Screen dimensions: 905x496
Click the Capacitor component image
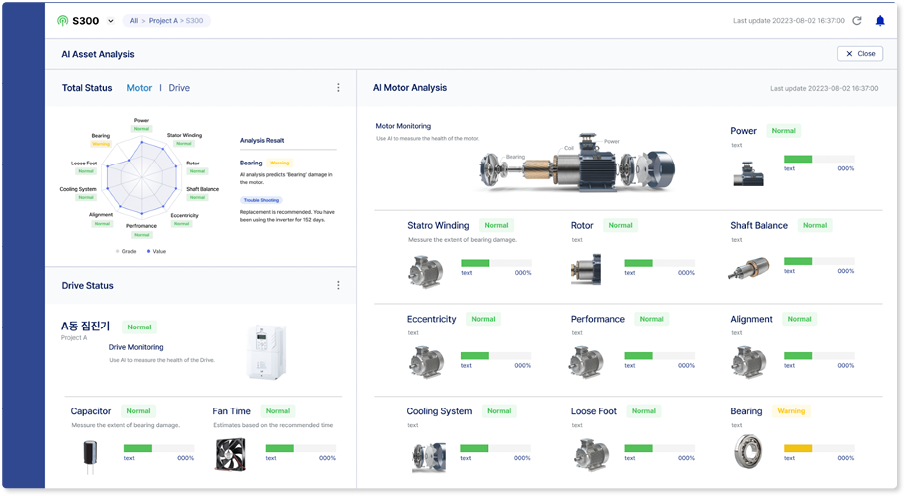(91, 454)
